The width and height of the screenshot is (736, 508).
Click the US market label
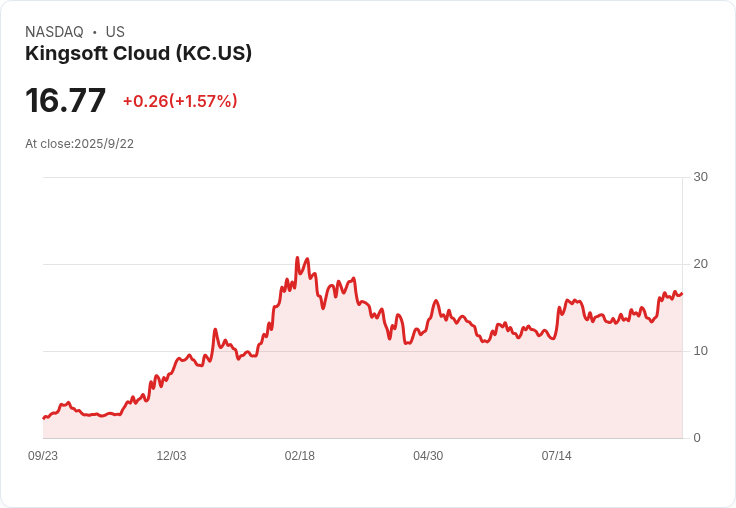(115, 32)
